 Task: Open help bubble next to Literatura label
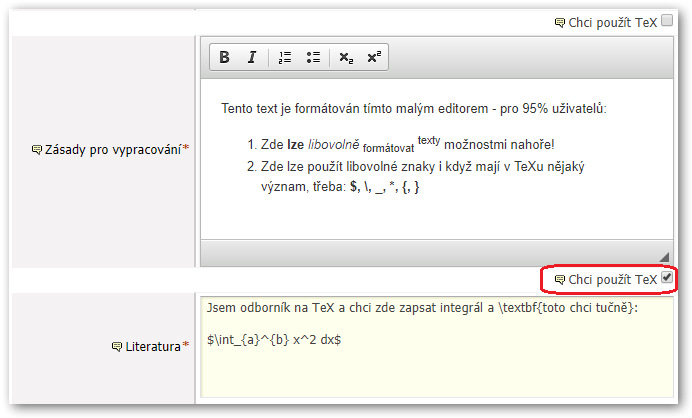pyautogui.click(x=117, y=346)
